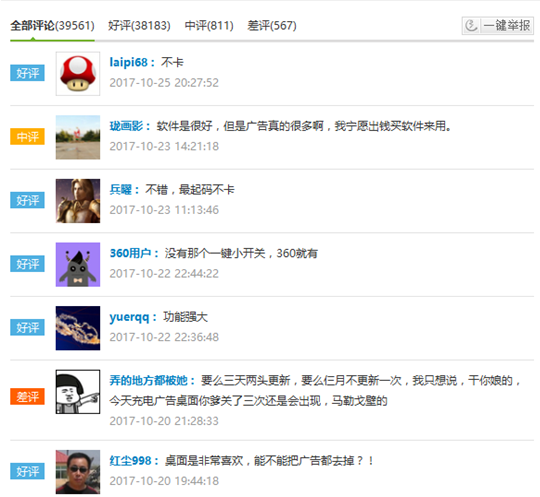Viewport: 540px width, 497px height.
Task: Switch to the 全部评论(39561) tab
Action: click(x=52, y=25)
